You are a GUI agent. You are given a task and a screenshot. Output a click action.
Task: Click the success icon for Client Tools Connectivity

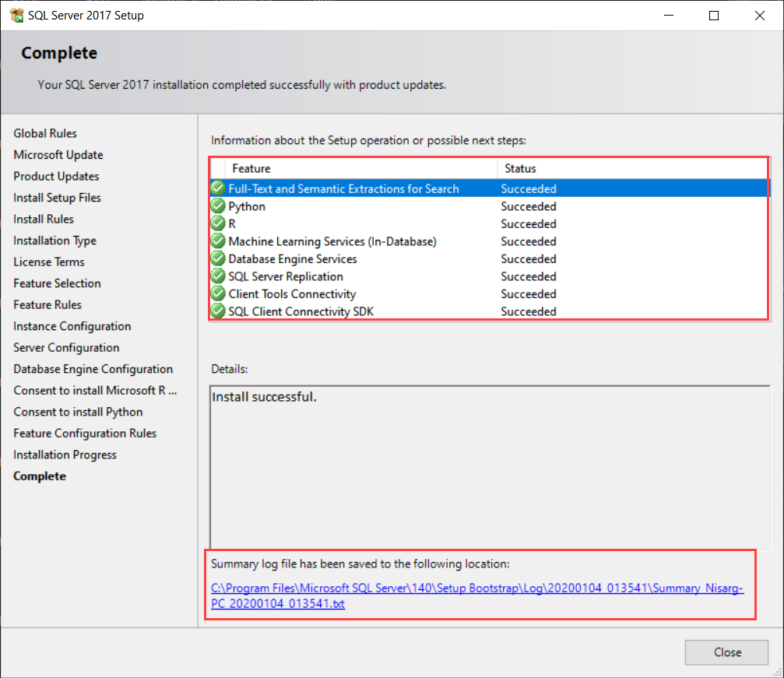(x=217, y=293)
